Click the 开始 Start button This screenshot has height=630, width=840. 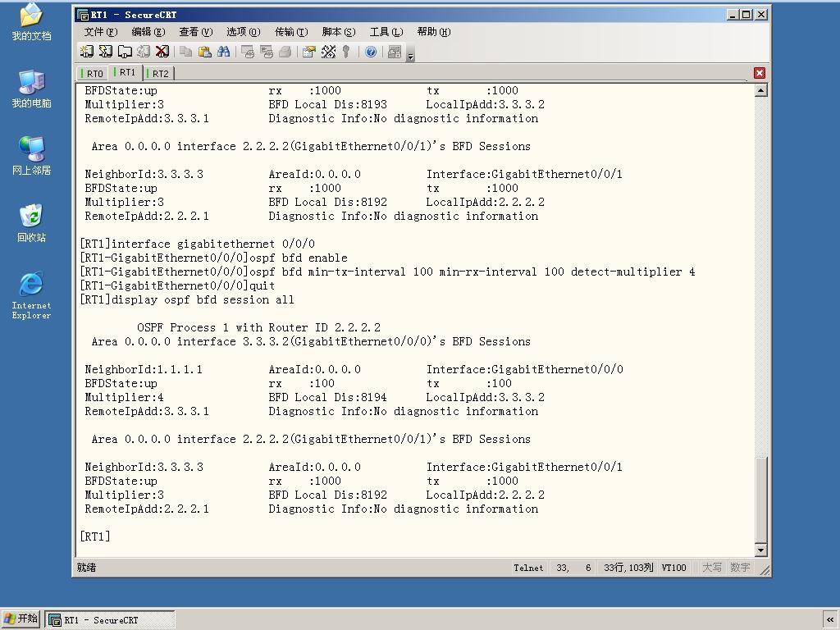point(21,619)
